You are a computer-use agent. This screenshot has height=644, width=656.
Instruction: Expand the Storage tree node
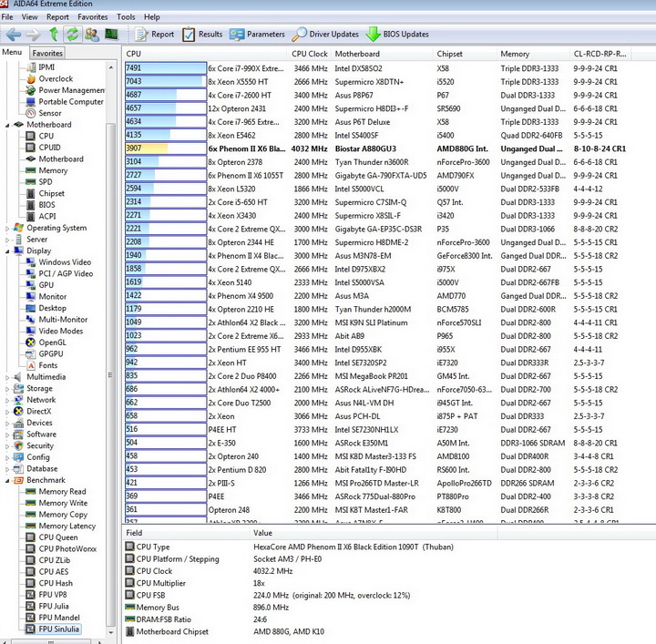[7, 389]
